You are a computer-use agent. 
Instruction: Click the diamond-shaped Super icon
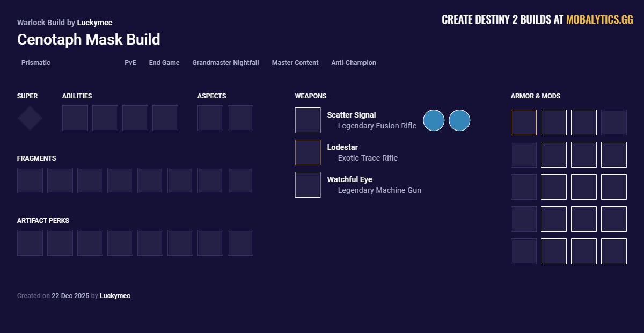[x=30, y=118]
